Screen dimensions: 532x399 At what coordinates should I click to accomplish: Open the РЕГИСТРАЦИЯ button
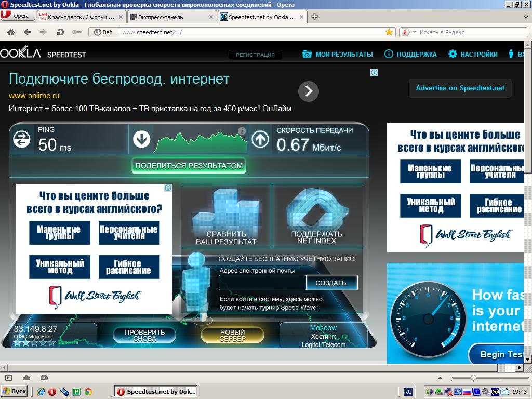tap(255, 55)
